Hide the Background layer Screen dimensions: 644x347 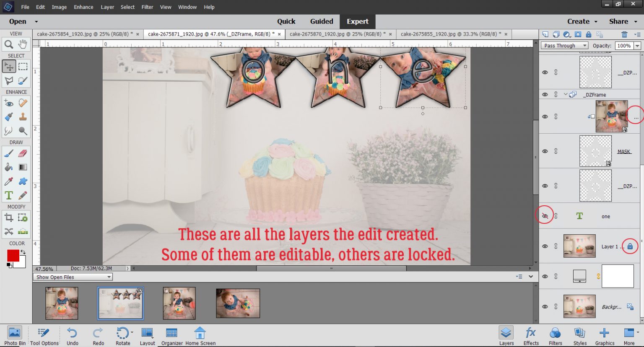tap(545, 306)
